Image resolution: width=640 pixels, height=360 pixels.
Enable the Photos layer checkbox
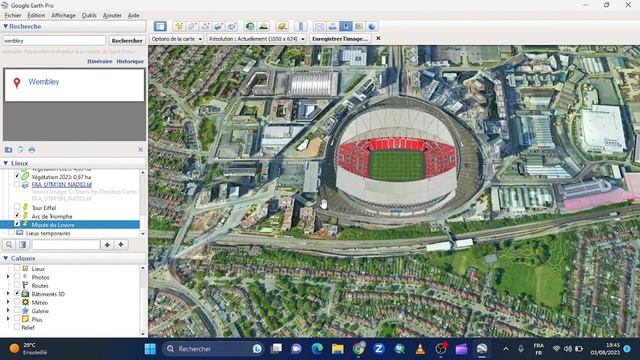click(x=17, y=277)
